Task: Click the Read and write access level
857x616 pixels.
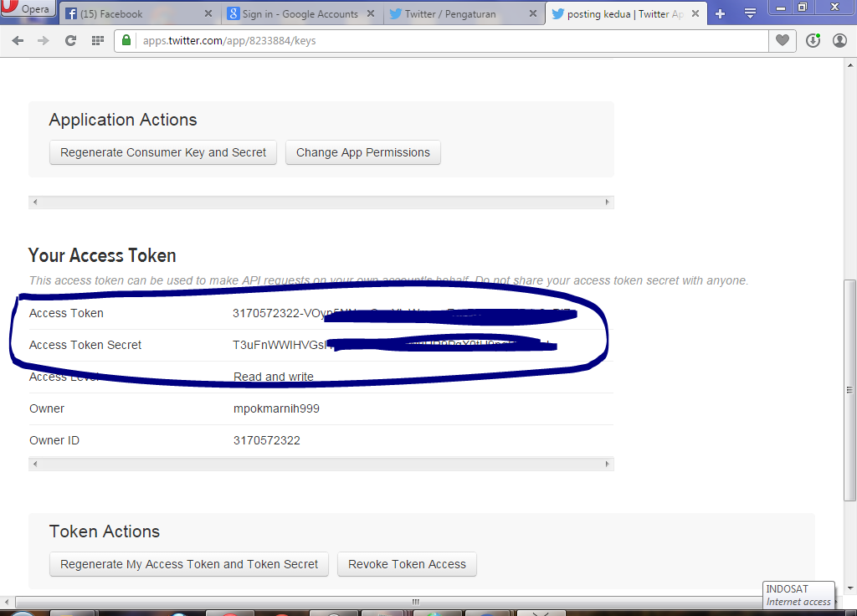Action: 274,377
